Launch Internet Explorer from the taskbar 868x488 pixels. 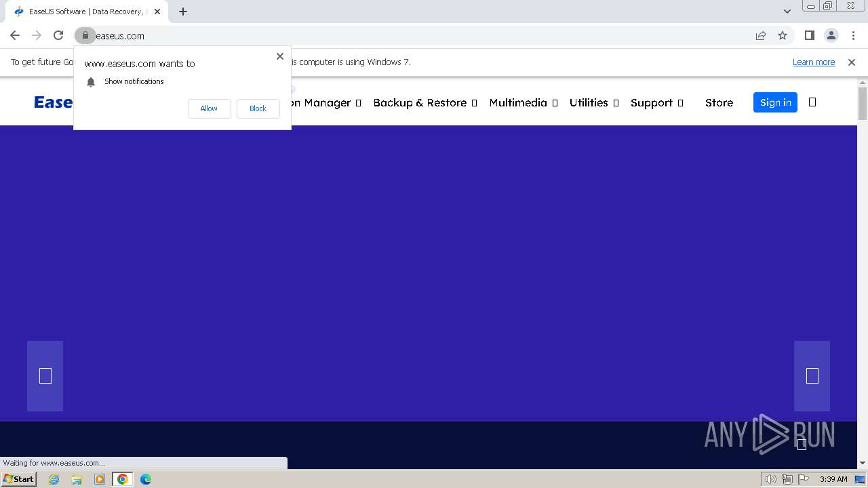point(54,479)
